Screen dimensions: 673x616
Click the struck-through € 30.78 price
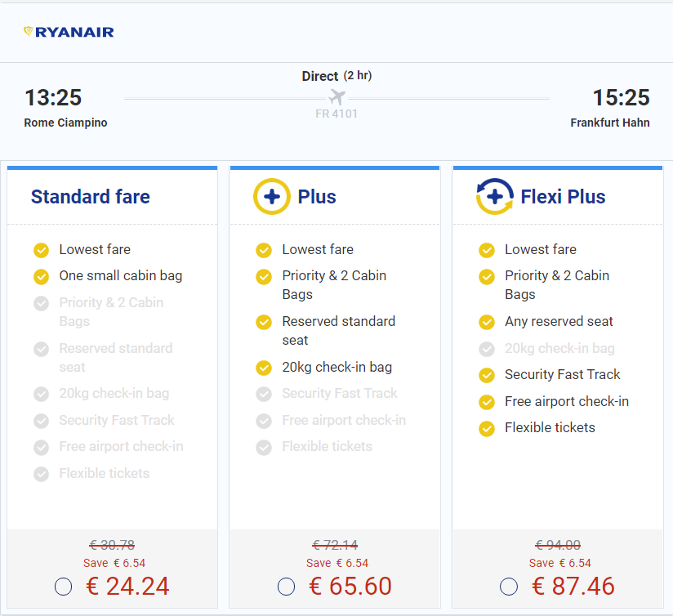[x=112, y=545]
